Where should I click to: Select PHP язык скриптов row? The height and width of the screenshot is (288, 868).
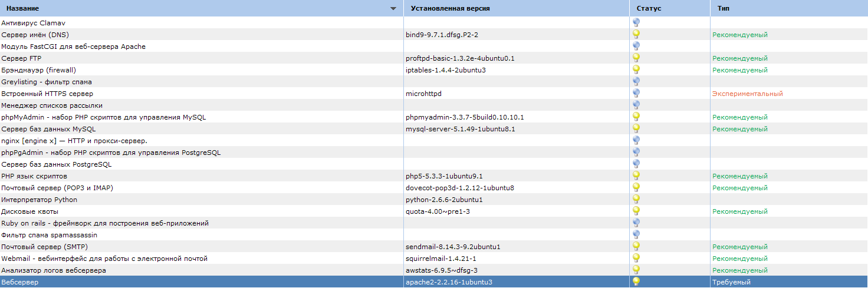click(434, 176)
